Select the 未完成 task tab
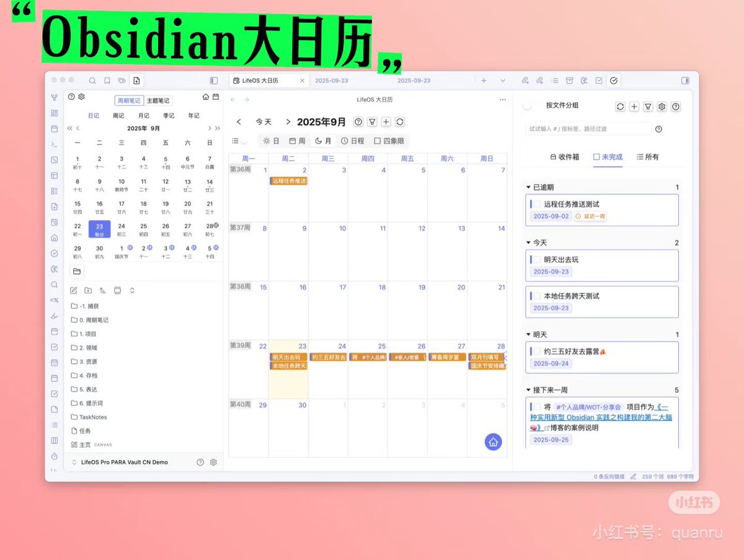 (x=608, y=157)
